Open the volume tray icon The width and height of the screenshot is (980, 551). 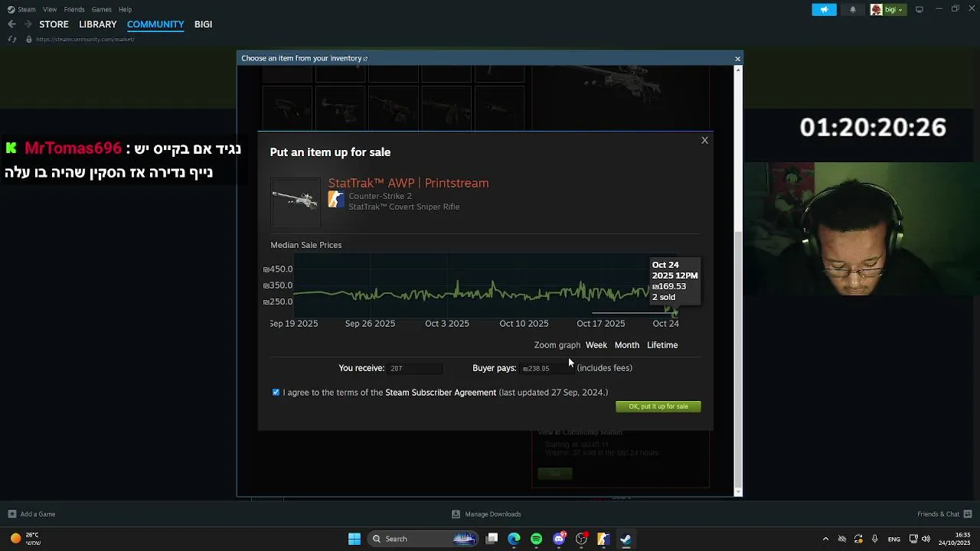(x=926, y=539)
